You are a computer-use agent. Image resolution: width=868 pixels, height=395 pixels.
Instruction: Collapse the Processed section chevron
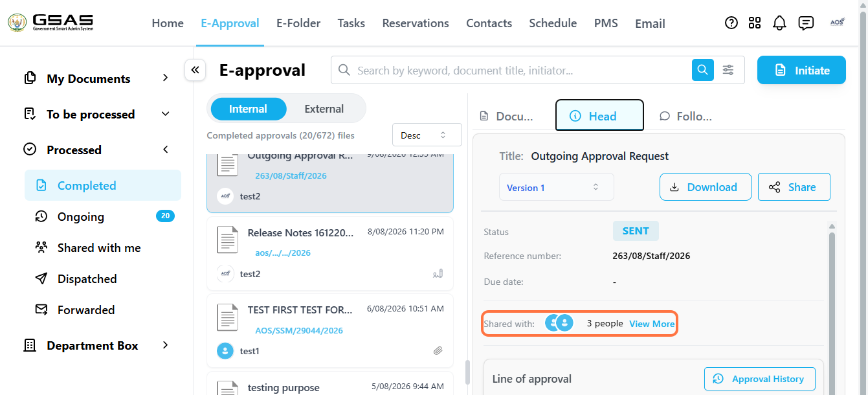166,150
